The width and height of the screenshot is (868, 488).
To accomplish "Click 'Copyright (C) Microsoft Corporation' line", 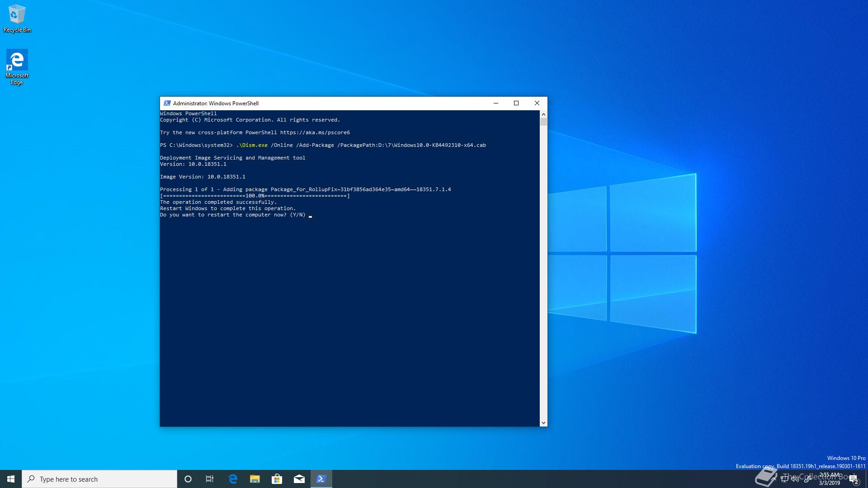I will coord(250,120).
